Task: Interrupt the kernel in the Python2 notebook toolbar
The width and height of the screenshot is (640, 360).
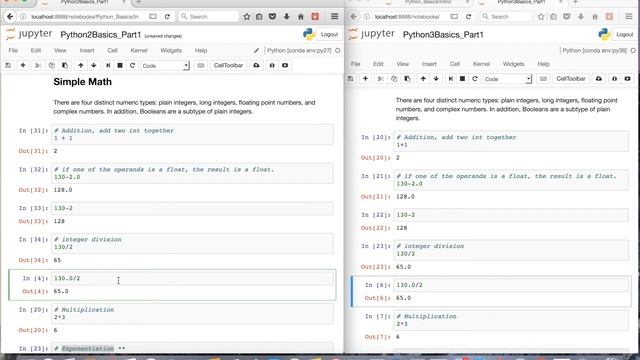Action: [x=120, y=65]
